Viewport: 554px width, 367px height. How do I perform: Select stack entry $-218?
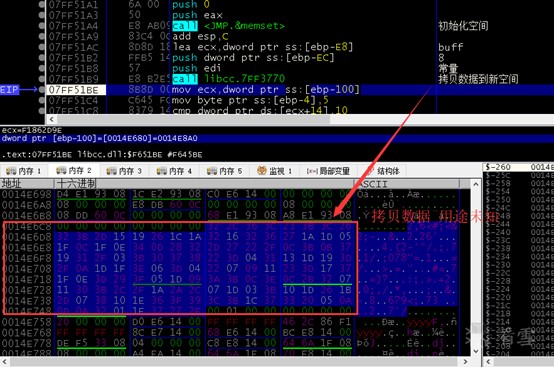498,313
